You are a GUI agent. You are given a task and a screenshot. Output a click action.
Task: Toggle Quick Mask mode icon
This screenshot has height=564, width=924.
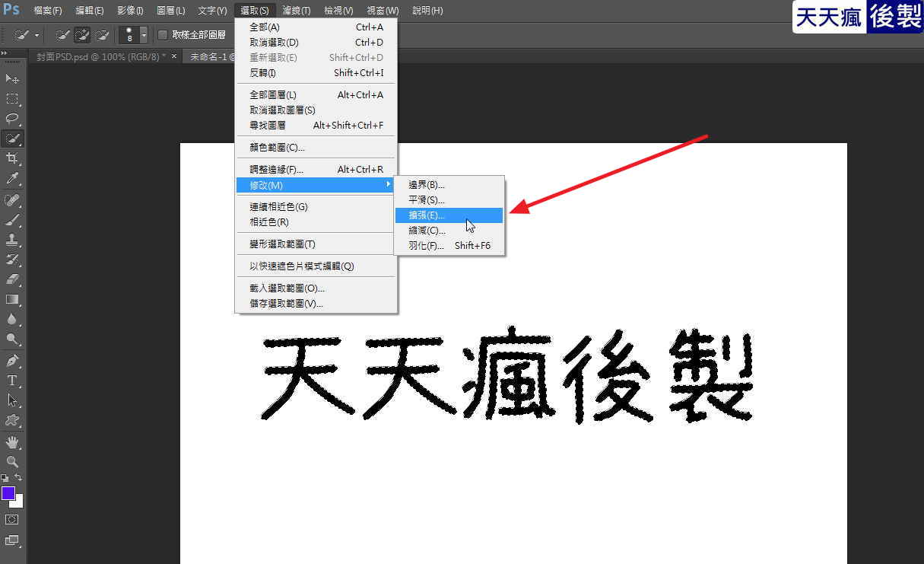[13, 519]
